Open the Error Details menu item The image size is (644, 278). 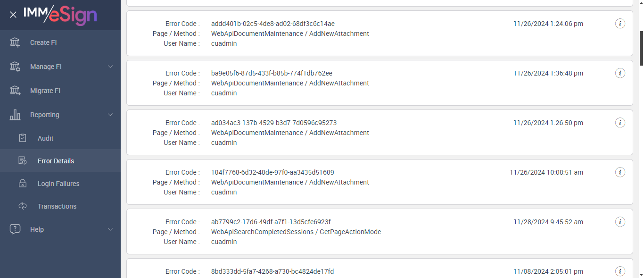click(x=56, y=161)
